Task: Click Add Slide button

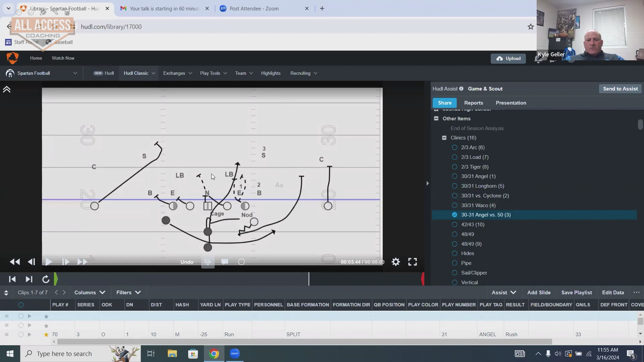Action: [539, 293]
